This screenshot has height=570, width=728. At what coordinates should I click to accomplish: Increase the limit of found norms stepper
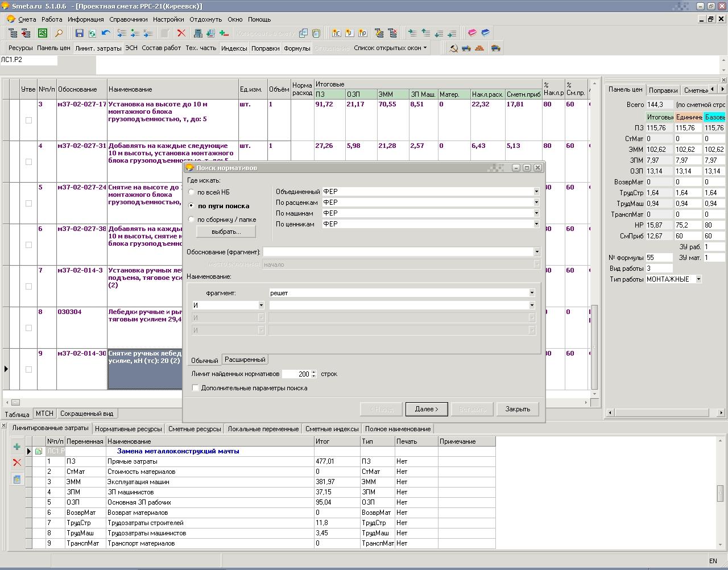313,372
